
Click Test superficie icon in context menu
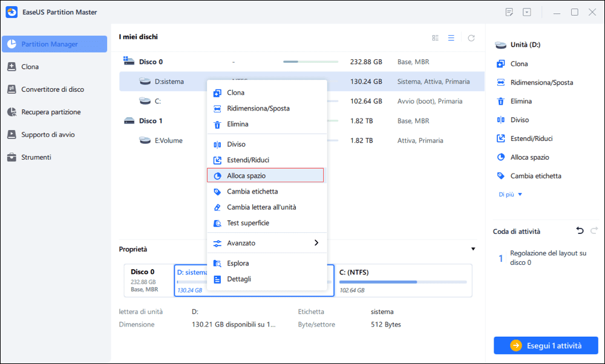[218, 223]
